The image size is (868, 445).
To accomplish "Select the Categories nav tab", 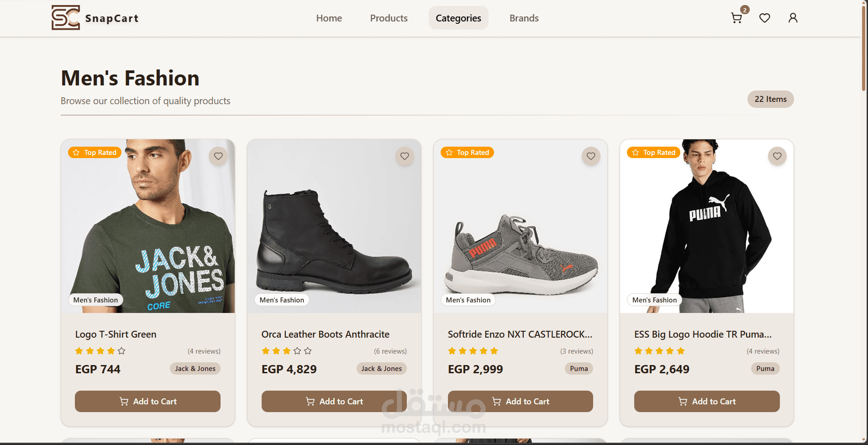I will pyautogui.click(x=458, y=18).
